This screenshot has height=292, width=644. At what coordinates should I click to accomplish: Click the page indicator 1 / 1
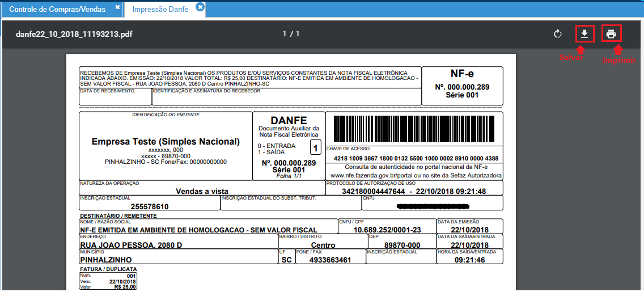(x=291, y=34)
